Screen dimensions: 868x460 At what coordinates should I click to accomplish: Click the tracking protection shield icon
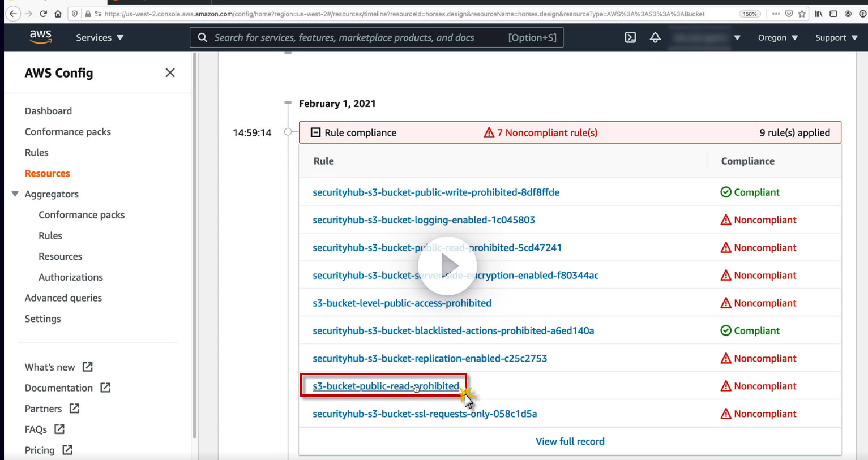pos(75,14)
